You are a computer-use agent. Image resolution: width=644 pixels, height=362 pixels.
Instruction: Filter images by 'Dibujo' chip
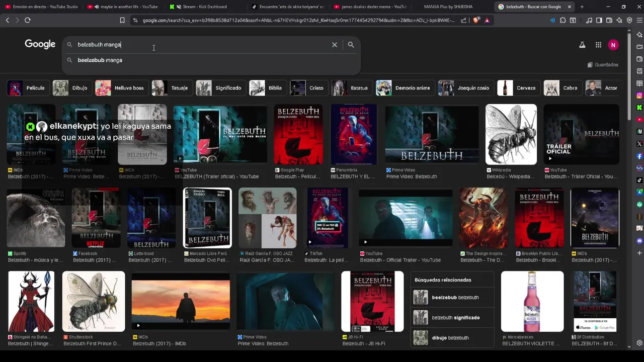[72, 88]
